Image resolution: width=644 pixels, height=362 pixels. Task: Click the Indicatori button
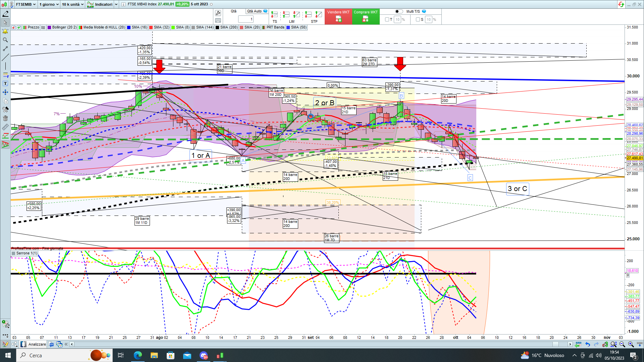tap(100, 4)
